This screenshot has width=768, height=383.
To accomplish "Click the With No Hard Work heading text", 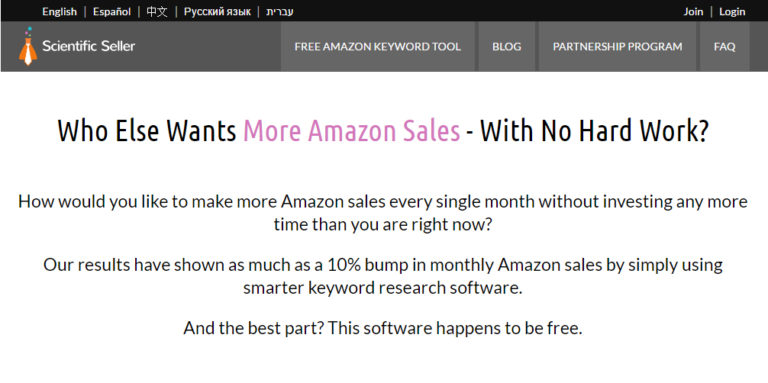I will 594,131.
